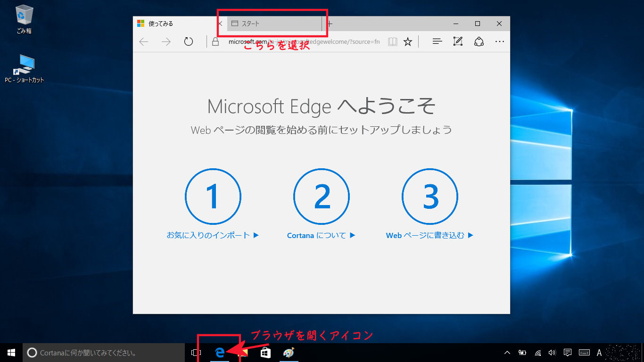
Task: Click circle number 3
Action: [x=430, y=197]
